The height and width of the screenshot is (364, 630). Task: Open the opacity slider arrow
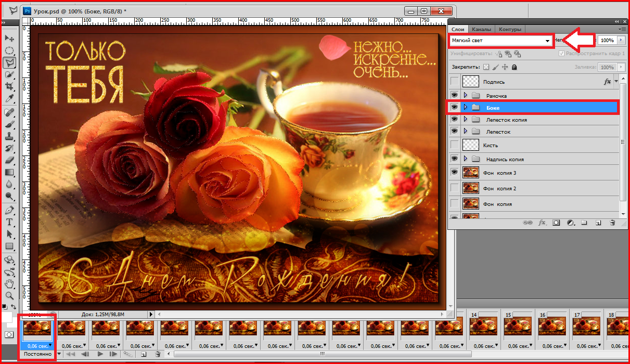[620, 40]
